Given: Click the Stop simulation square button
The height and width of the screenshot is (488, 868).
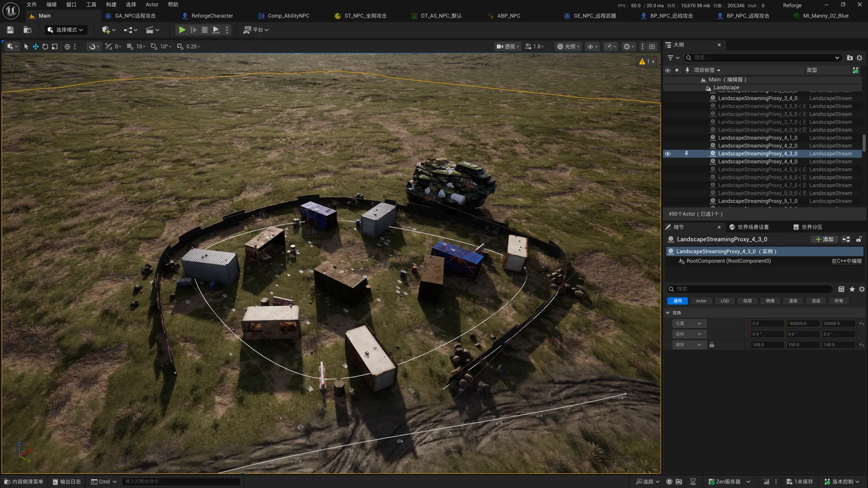Looking at the screenshot, I should tap(204, 30).
